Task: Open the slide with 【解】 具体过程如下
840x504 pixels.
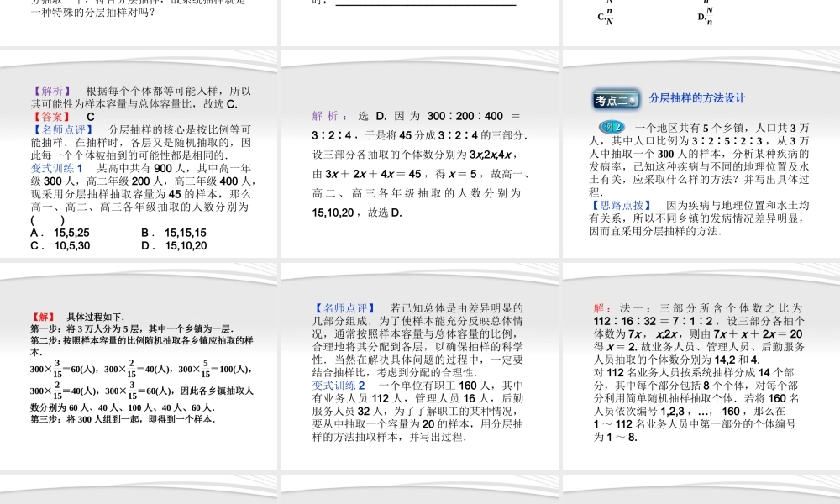Action: click(139, 366)
